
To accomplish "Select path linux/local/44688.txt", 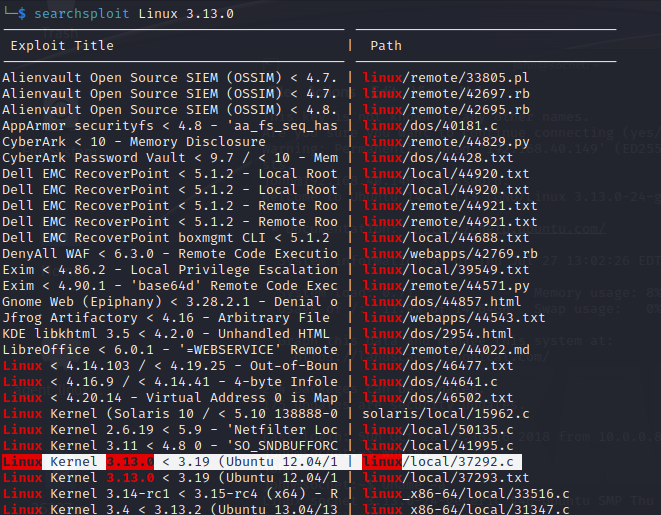I will pyautogui.click(x=446, y=238).
